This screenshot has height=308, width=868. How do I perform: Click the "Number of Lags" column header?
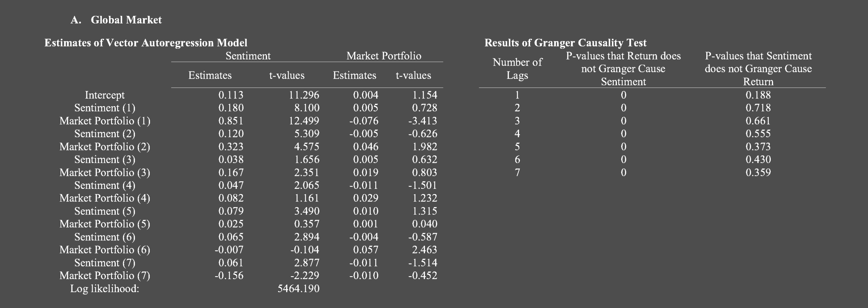pyautogui.click(x=517, y=69)
